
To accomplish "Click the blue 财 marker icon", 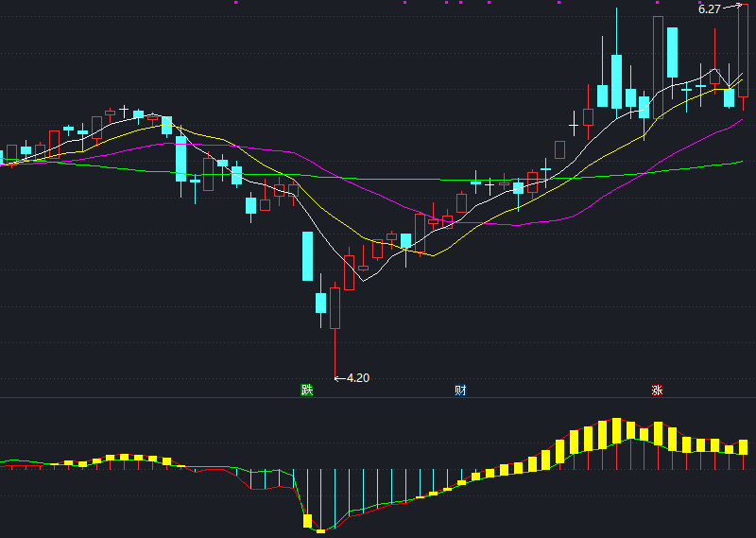I will click(x=460, y=390).
